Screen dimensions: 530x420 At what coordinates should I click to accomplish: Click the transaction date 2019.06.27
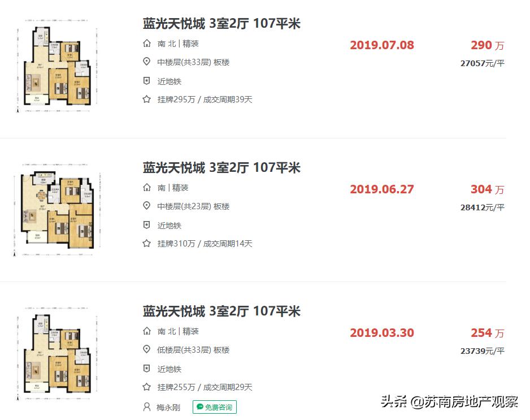click(x=381, y=189)
